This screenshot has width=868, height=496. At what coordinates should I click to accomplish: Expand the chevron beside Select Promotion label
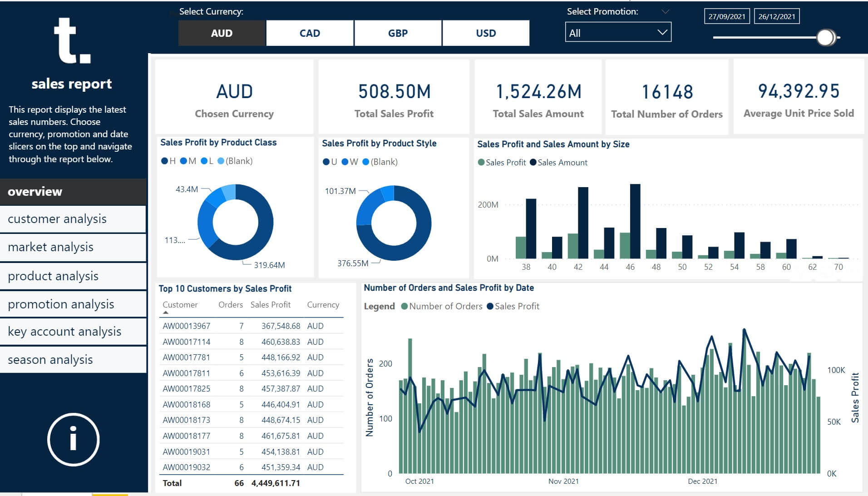(665, 11)
